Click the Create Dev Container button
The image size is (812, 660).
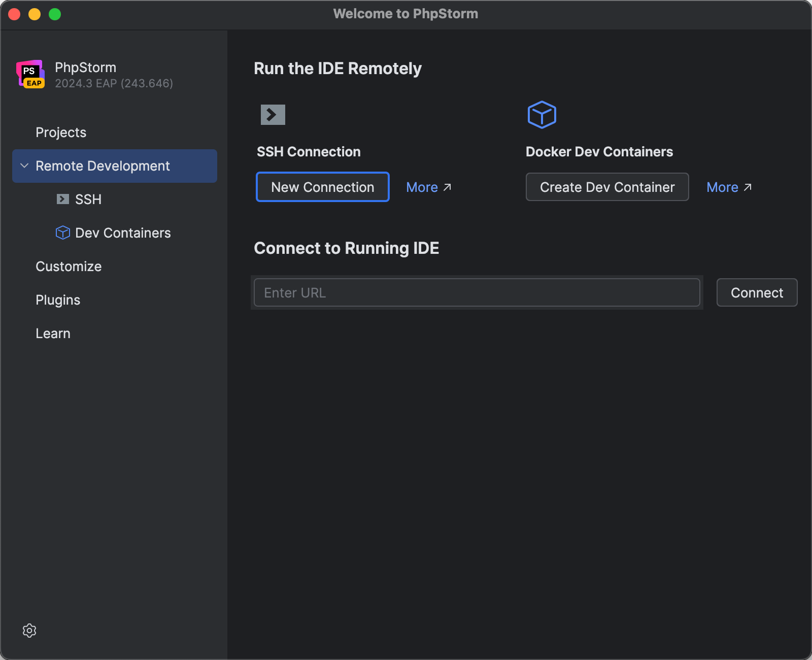[607, 187]
